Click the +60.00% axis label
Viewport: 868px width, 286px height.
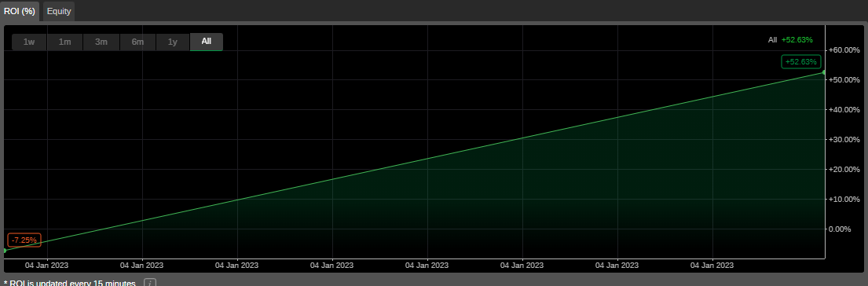(844, 50)
